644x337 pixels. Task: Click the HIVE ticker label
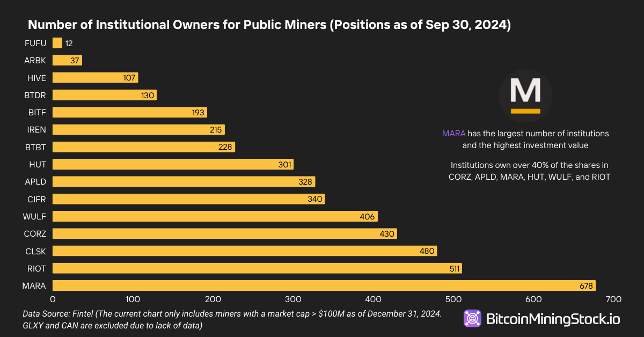(x=36, y=78)
